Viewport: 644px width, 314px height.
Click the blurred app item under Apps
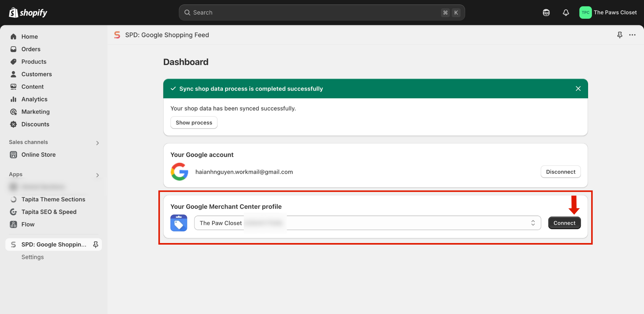tap(38, 187)
